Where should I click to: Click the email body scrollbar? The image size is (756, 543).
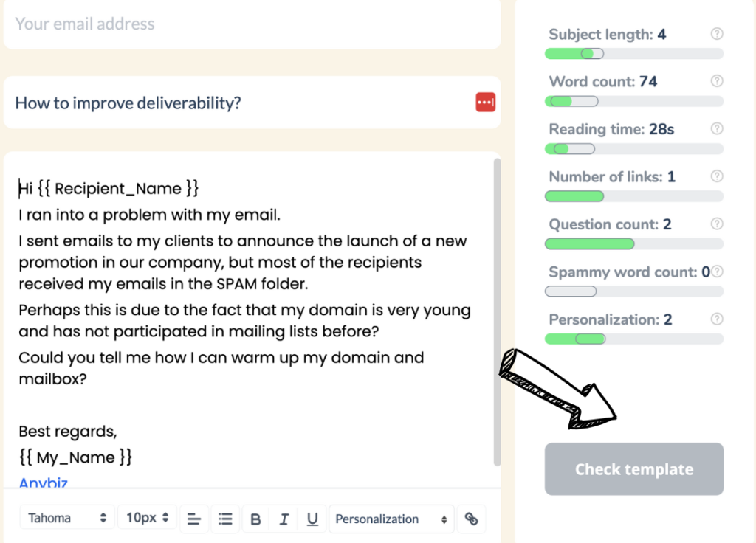point(497,312)
